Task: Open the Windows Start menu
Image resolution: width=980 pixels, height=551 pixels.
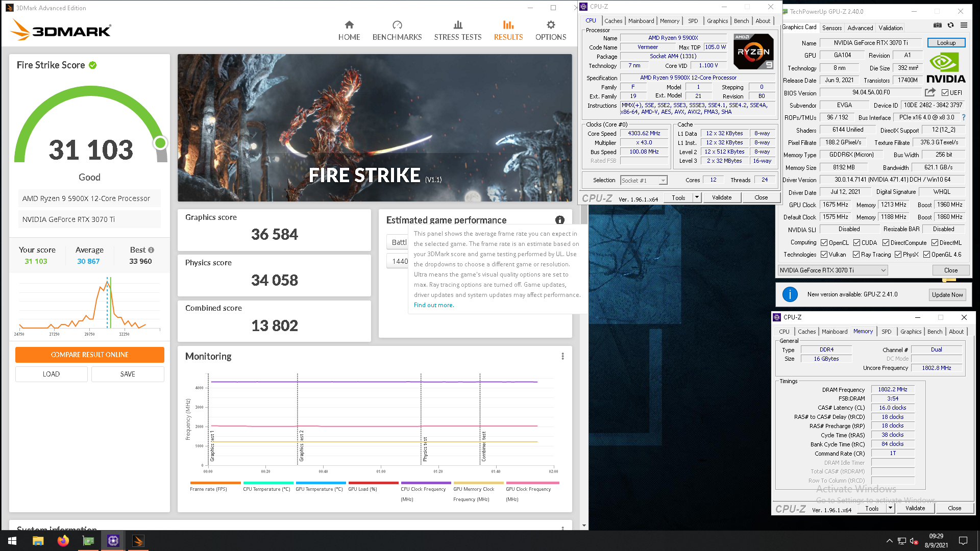Action: click(x=12, y=541)
